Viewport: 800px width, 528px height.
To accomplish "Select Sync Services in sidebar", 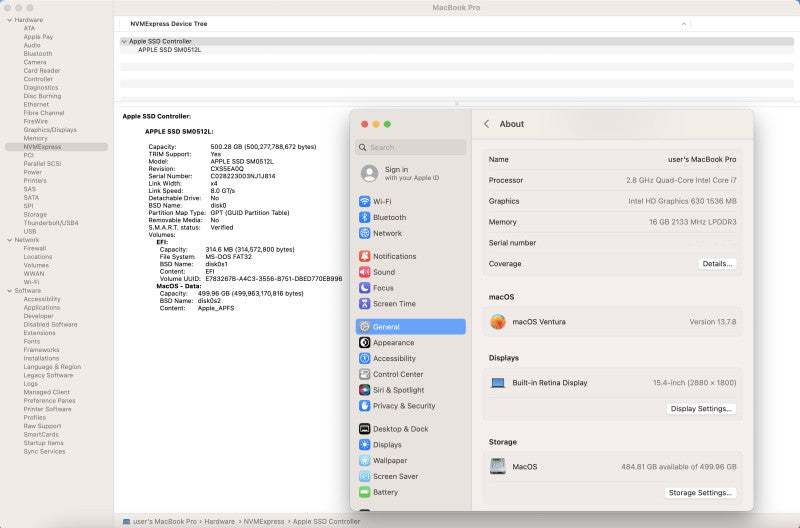I will pyautogui.click(x=44, y=451).
